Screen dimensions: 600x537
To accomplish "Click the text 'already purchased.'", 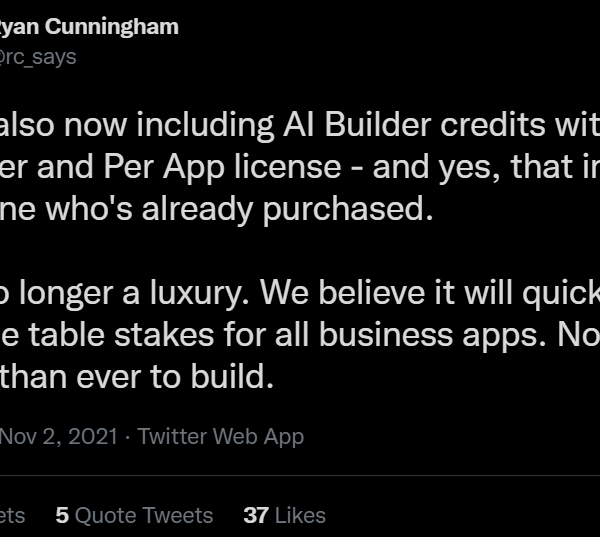I will [x=287, y=209].
